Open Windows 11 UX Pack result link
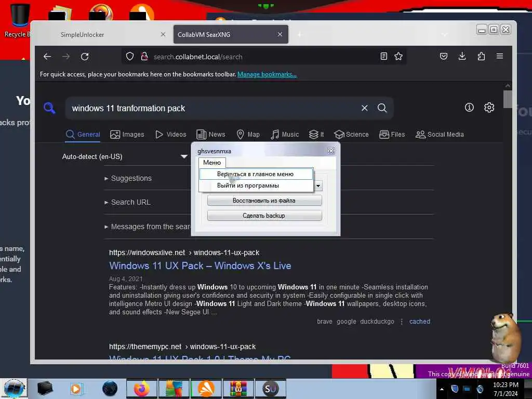 pyautogui.click(x=200, y=265)
